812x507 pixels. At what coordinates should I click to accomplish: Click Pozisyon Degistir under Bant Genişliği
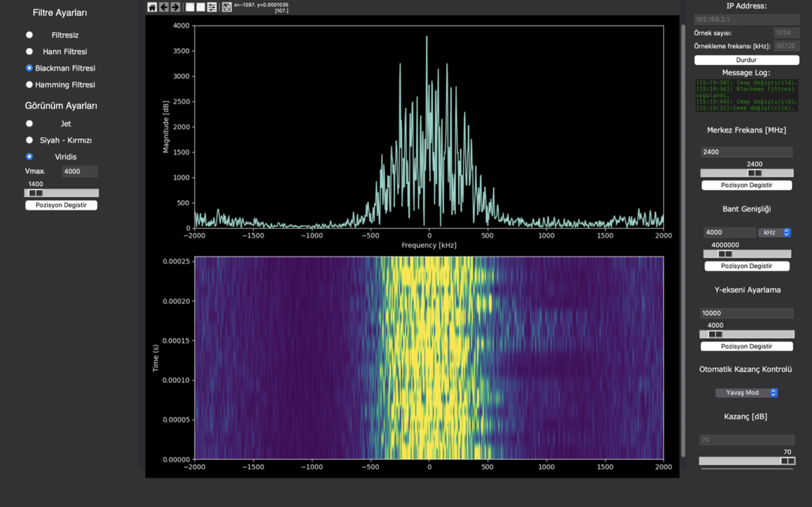pyautogui.click(x=747, y=266)
